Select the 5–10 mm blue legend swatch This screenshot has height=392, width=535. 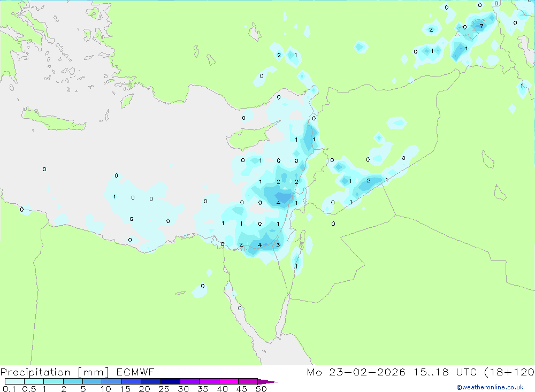click(x=92, y=381)
